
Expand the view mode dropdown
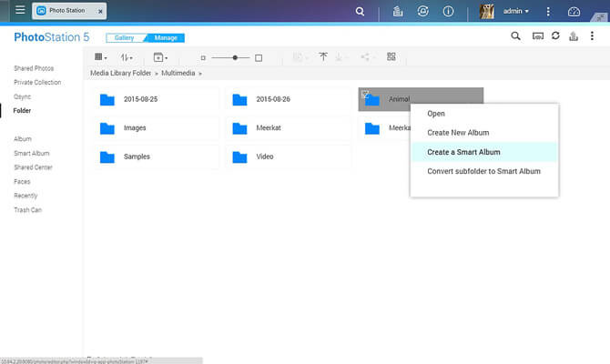coord(100,57)
